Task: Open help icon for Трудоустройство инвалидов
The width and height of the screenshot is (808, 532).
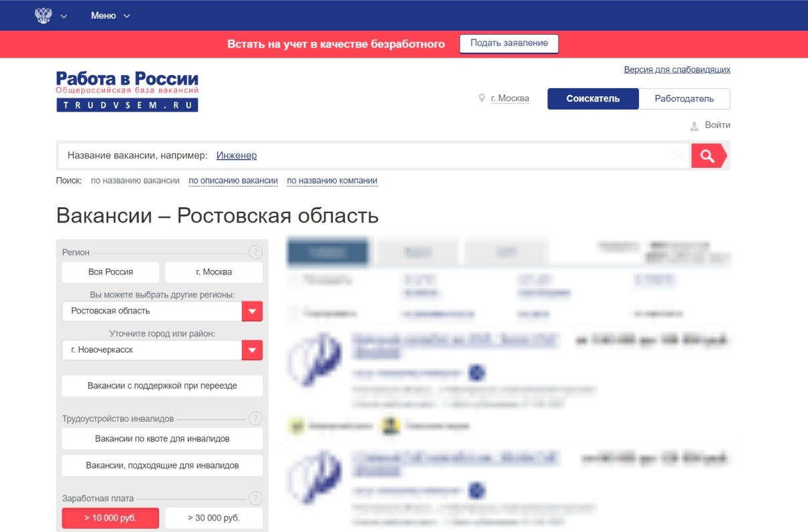Action: pyautogui.click(x=255, y=419)
